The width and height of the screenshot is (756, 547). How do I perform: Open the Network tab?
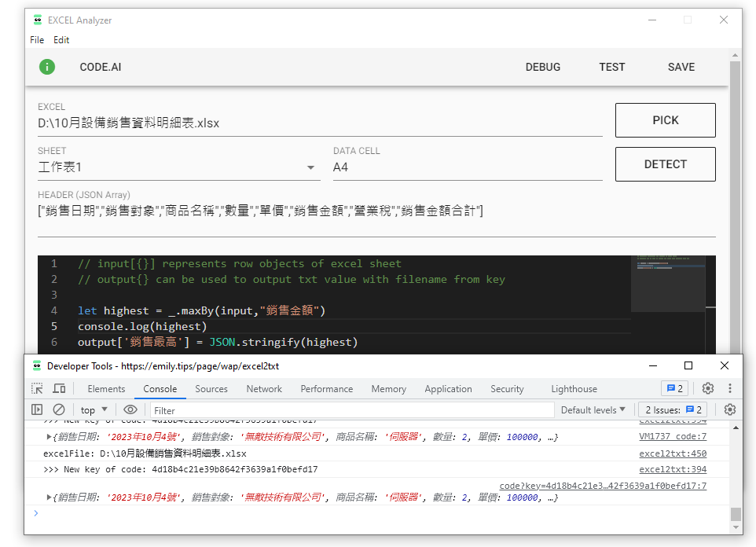[264, 389]
